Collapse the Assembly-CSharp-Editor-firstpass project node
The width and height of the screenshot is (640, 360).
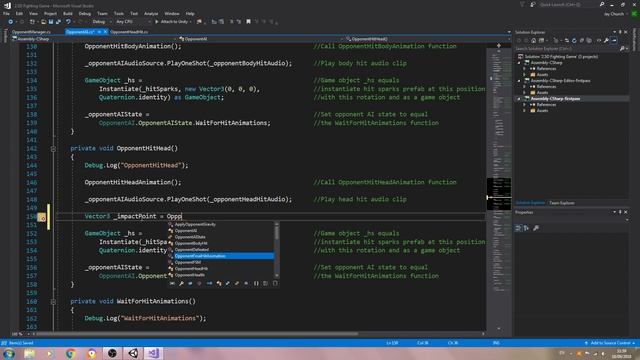519,81
